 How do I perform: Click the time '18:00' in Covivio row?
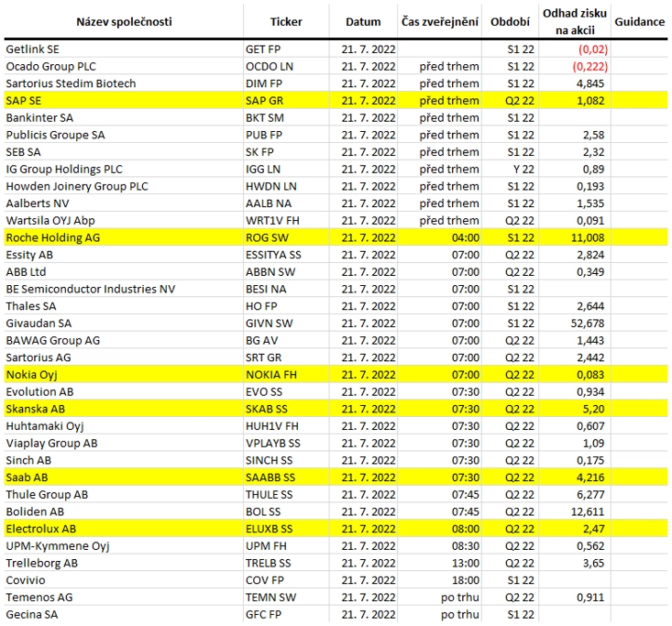point(466,580)
